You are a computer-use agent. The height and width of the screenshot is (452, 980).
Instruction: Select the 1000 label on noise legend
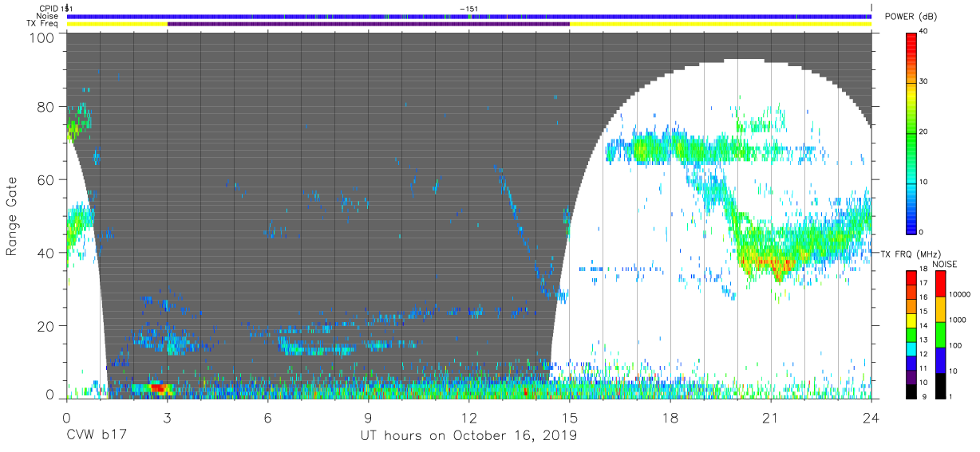pyautogui.click(x=957, y=321)
